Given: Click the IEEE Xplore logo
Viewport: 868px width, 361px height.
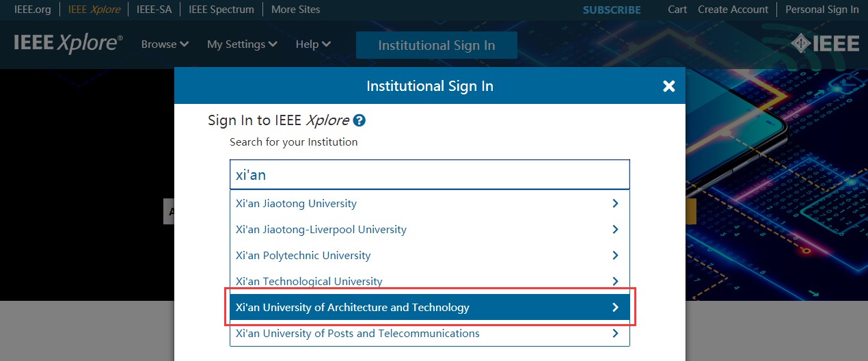Looking at the screenshot, I should click(68, 44).
